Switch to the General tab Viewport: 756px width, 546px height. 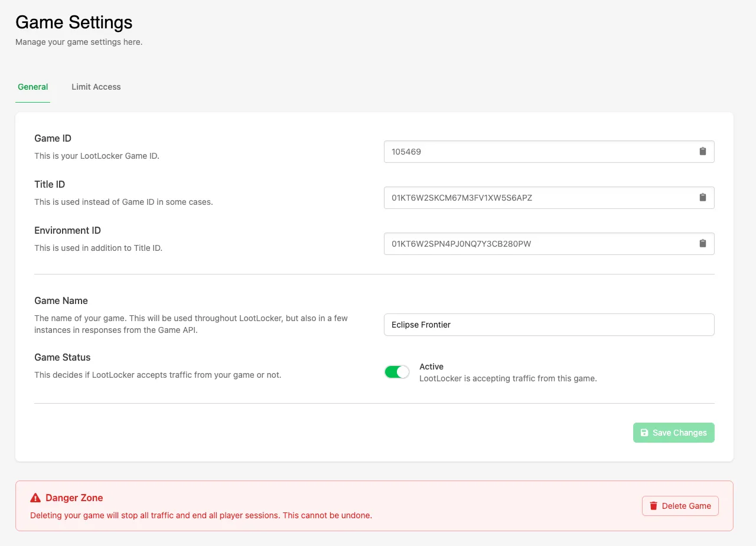click(33, 87)
